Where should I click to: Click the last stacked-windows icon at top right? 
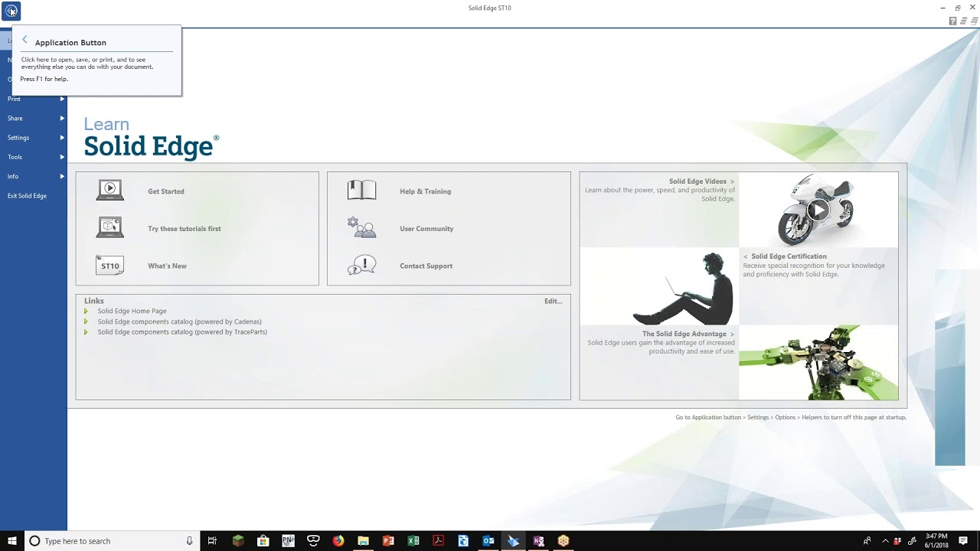tap(974, 21)
